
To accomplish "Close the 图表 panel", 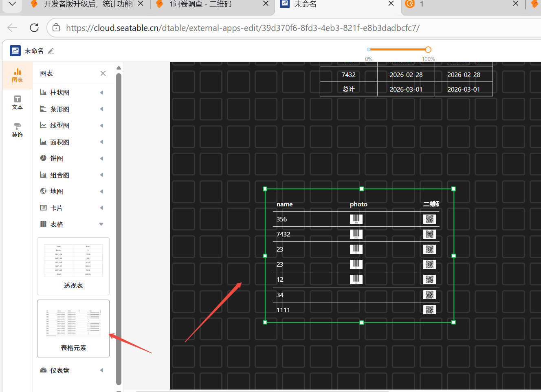I will pyautogui.click(x=103, y=73).
